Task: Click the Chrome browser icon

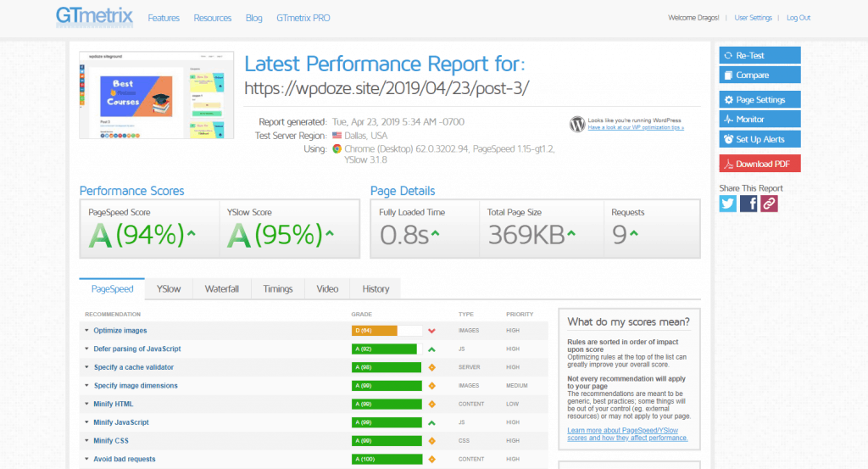Action: (x=337, y=149)
